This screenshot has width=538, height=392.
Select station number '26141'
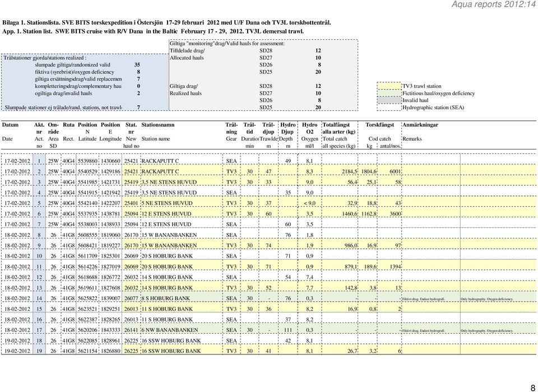(131, 330)
